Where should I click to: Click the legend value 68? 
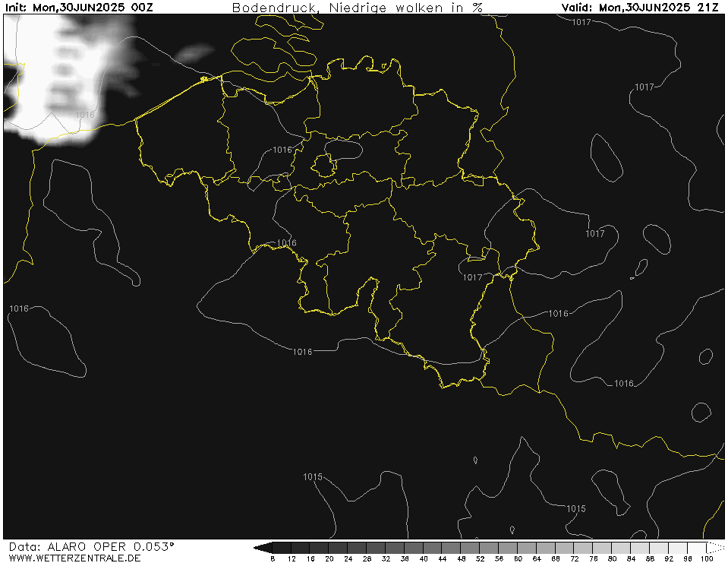coord(556,558)
